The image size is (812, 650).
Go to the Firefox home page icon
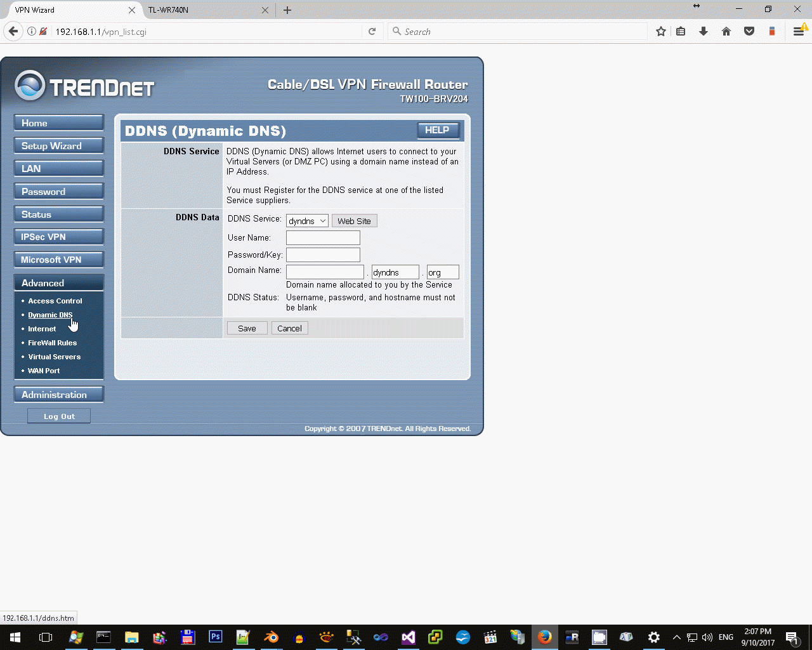tap(726, 31)
